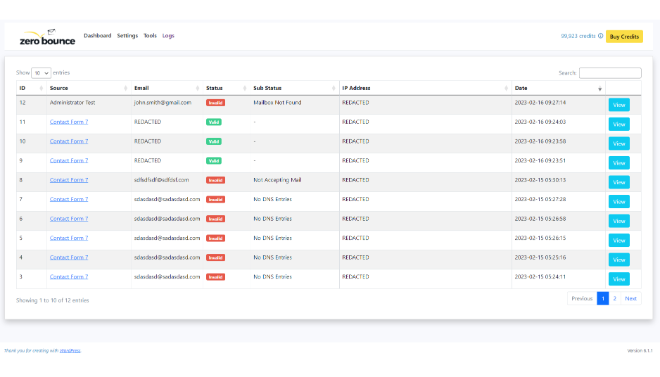Image resolution: width=660 pixels, height=377 pixels.
Task: Open Contact Form 7 link in row 9
Action: point(69,161)
